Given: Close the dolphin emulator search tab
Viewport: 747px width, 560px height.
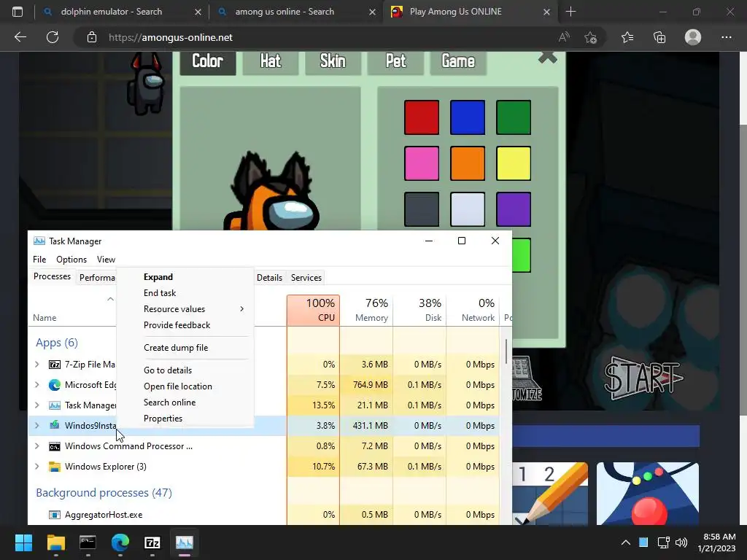Looking at the screenshot, I should [x=198, y=12].
